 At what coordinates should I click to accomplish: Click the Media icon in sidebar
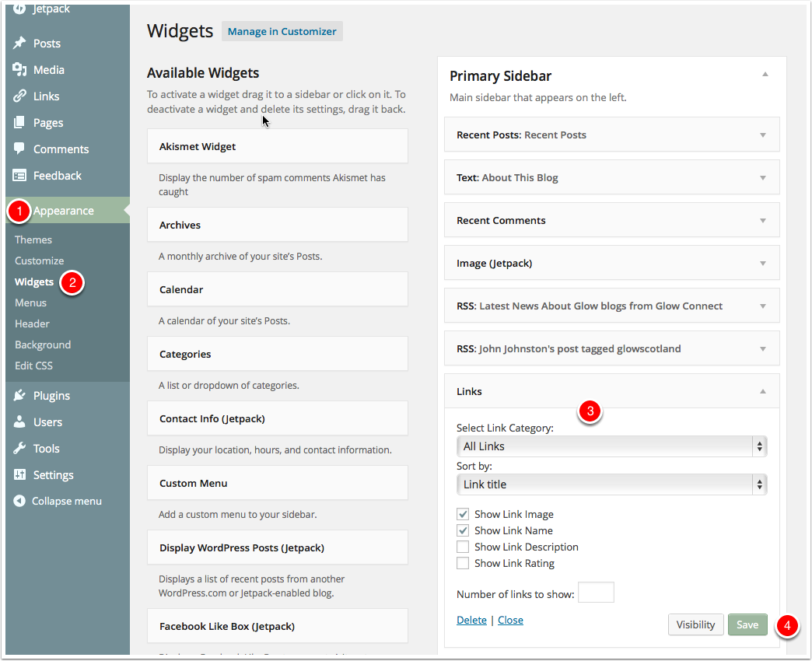coord(19,69)
